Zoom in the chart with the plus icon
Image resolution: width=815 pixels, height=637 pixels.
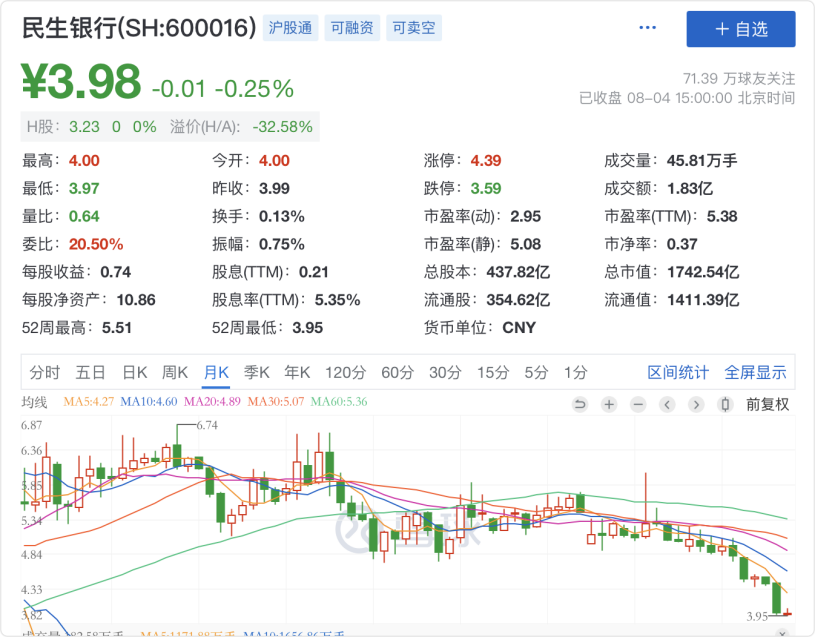(x=609, y=404)
